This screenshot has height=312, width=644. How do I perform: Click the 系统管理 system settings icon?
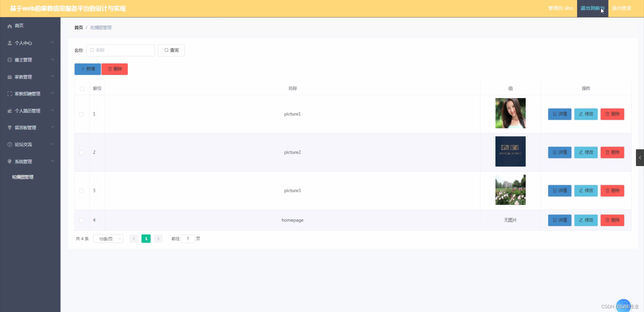coord(9,161)
